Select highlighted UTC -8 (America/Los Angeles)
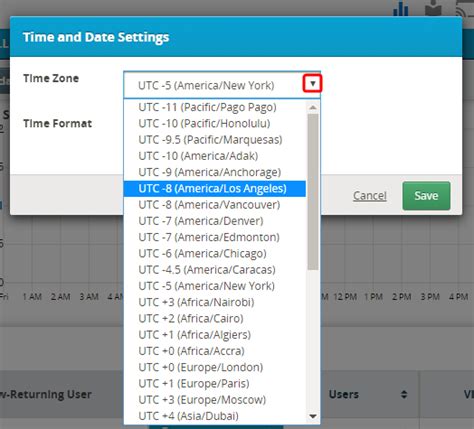474x429 pixels. [x=215, y=189]
